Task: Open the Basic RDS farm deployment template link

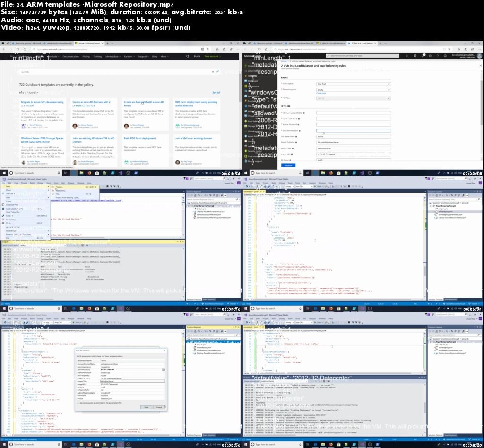Action: pos(139,139)
